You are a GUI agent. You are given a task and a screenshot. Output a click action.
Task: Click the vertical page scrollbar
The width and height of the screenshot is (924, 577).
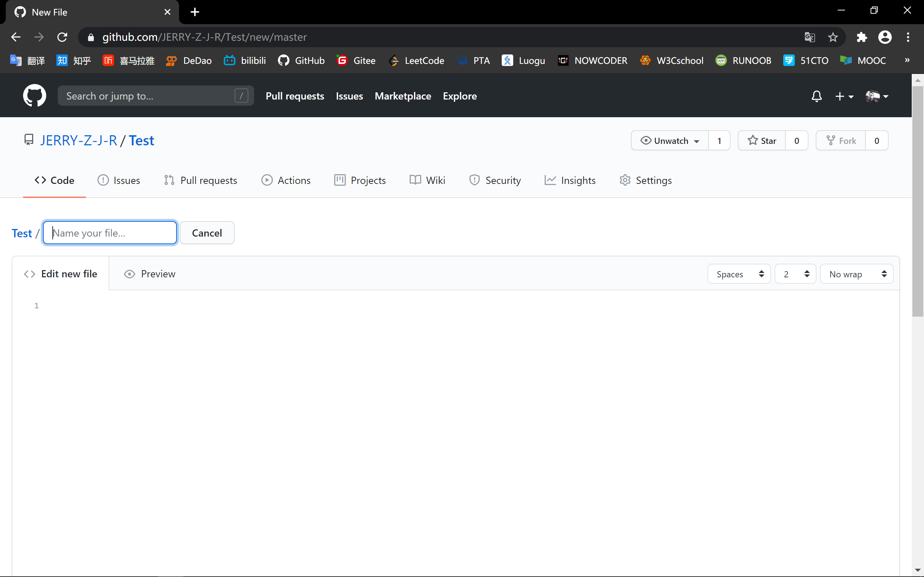pyautogui.click(x=918, y=201)
